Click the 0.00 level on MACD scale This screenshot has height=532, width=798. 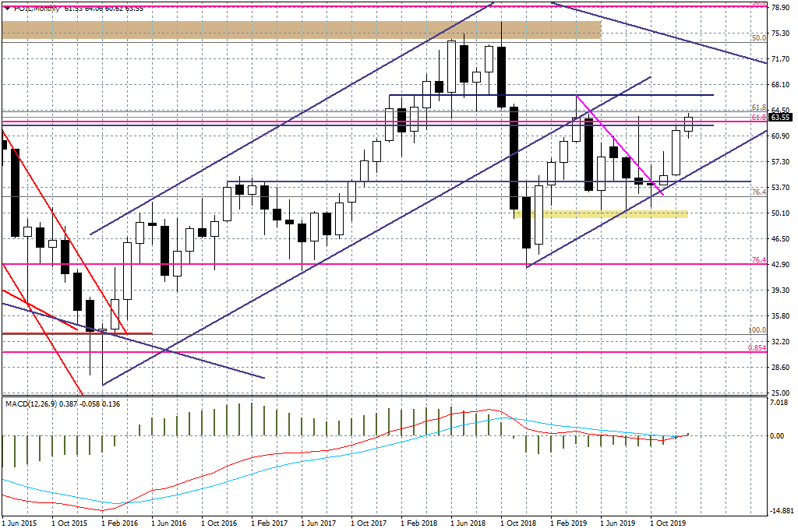pyautogui.click(x=779, y=435)
